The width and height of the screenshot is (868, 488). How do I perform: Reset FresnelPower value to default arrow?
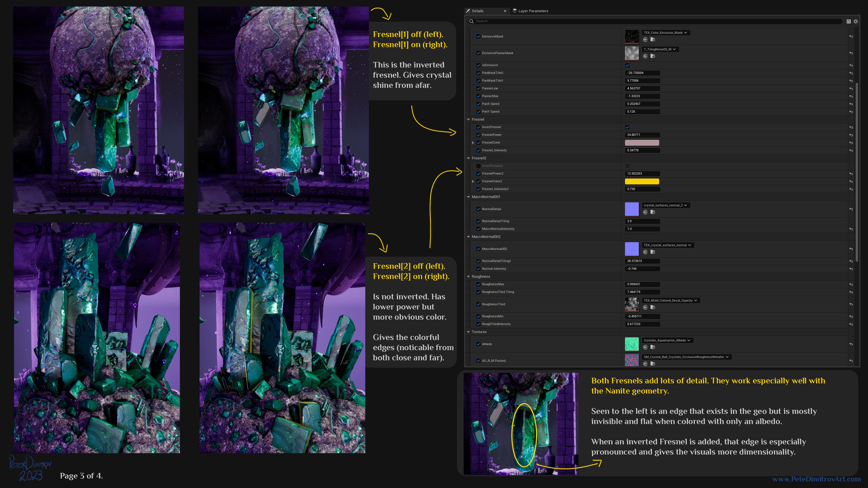(x=851, y=135)
